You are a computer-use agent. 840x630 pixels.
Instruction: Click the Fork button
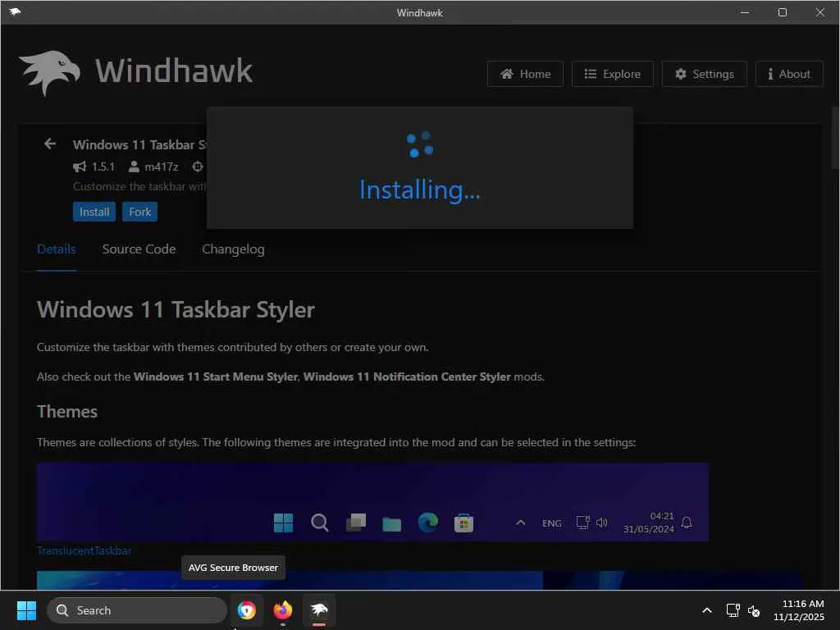click(x=139, y=212)
